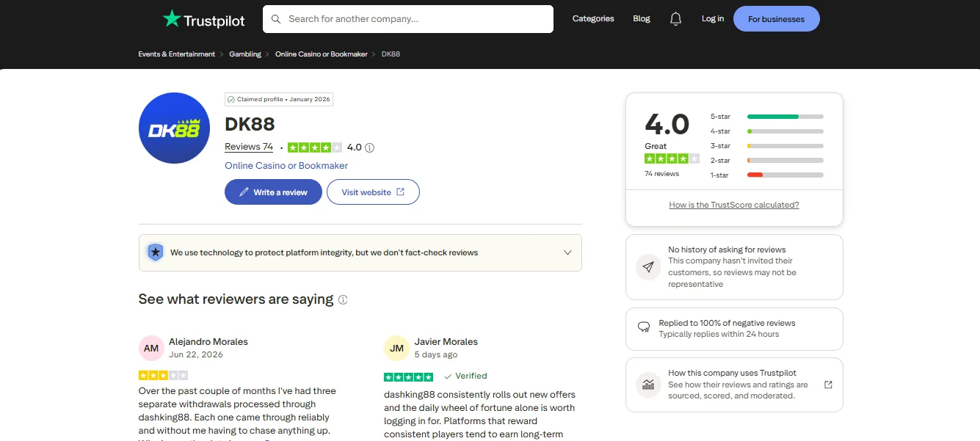
Task: Click the green Verified checkmark badge
Action: [x=465, y=376]
